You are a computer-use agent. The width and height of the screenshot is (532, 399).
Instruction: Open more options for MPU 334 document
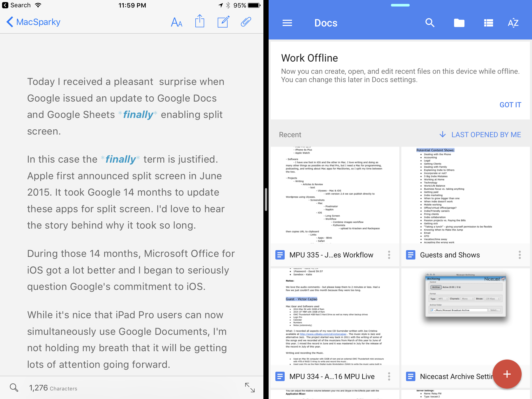(389, 376)
